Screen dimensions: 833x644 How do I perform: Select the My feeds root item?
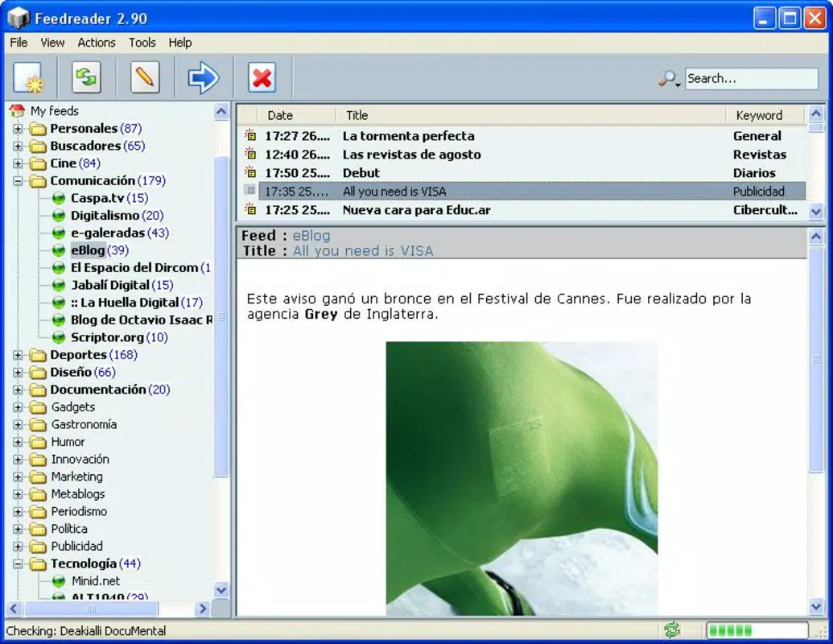tap(54, 111)
